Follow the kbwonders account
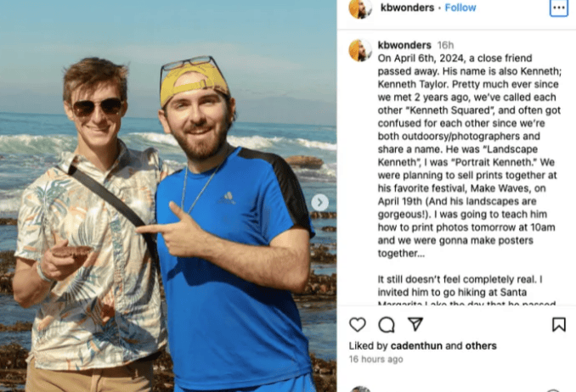The height and width of the screenshot is (392, 576). (460, 8)
